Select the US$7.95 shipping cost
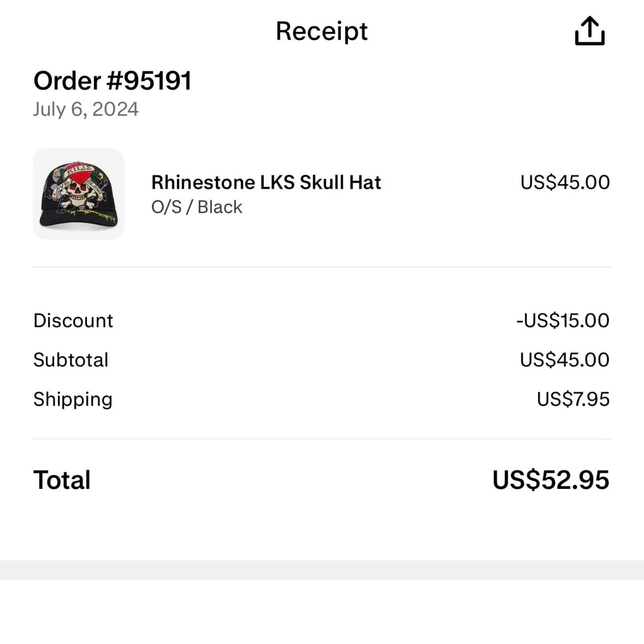Viewport: 644px width, 644px height. [572, 399]
